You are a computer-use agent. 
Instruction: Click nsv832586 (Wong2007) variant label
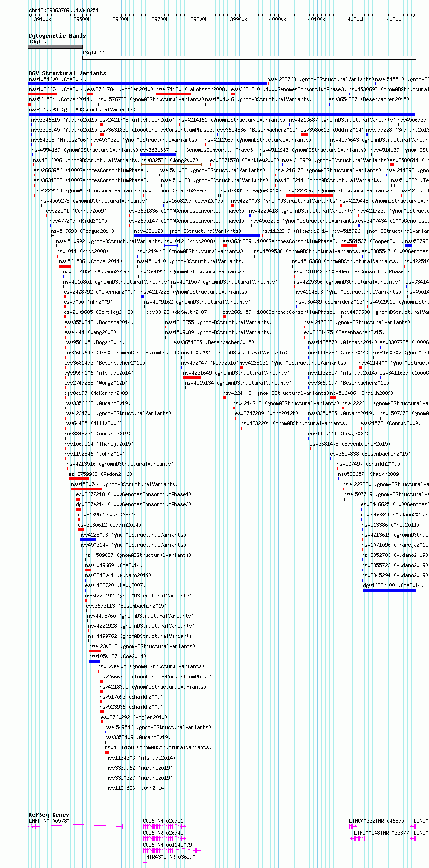(169, 160)
